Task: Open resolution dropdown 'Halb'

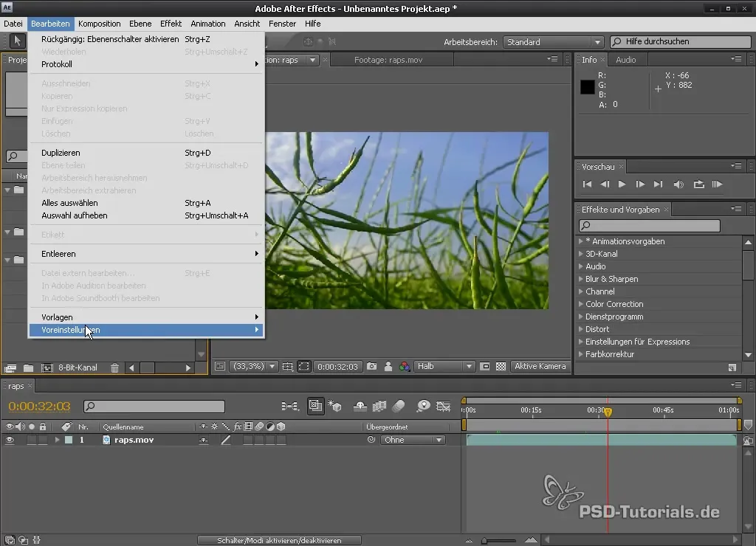Action: click(444, 366)
